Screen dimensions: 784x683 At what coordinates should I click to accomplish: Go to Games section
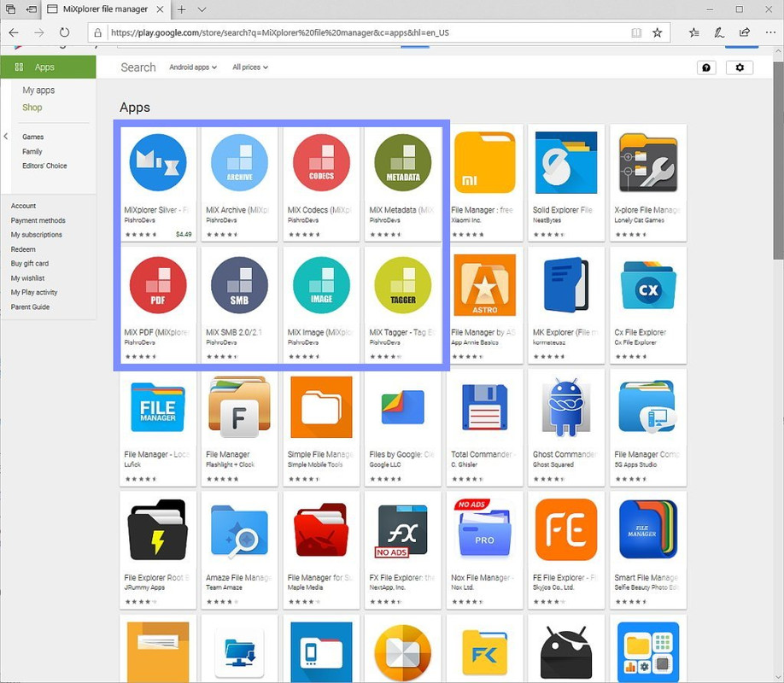tap(33, 137)
